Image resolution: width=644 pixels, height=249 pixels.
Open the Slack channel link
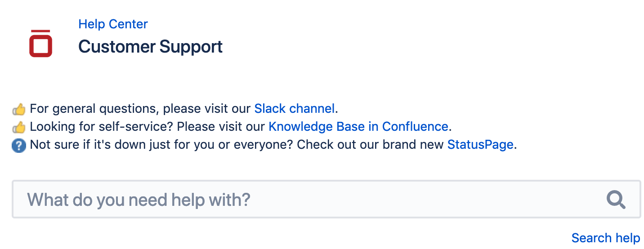click(294, 109)
